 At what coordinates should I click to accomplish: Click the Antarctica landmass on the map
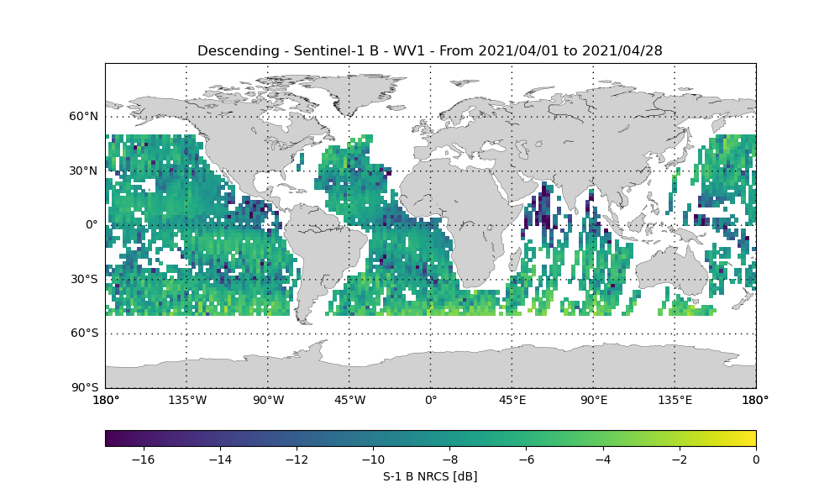point(431,370)
